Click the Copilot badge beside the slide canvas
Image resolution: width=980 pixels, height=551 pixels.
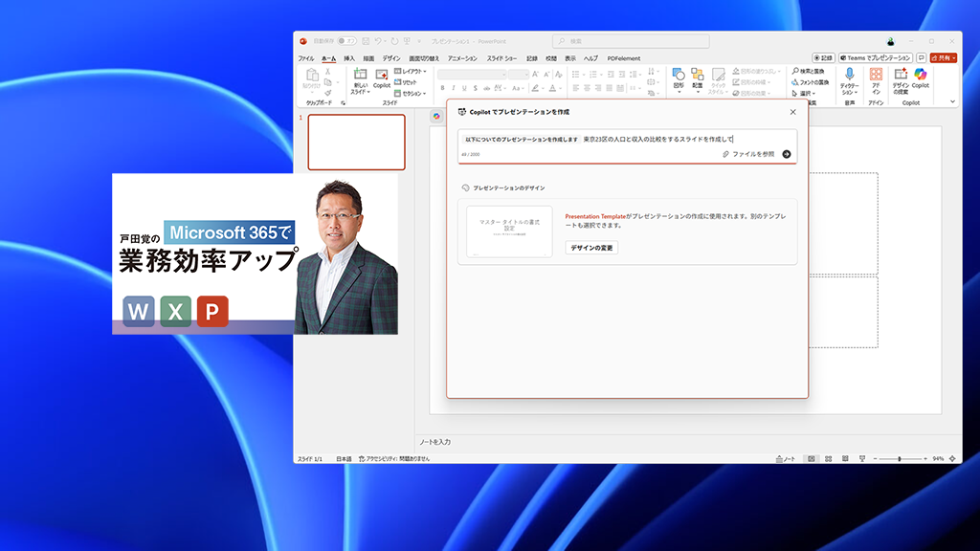pyautogui.click(x=436, y=116)
